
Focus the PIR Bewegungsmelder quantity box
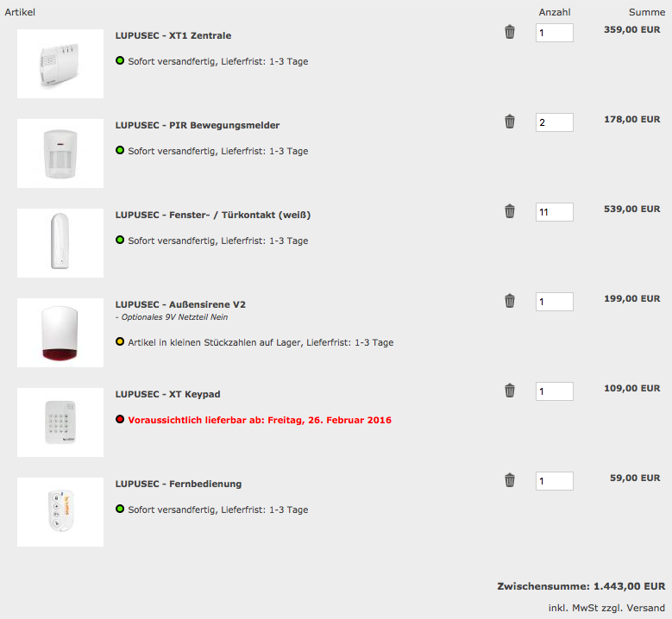(x=554, y=122)
